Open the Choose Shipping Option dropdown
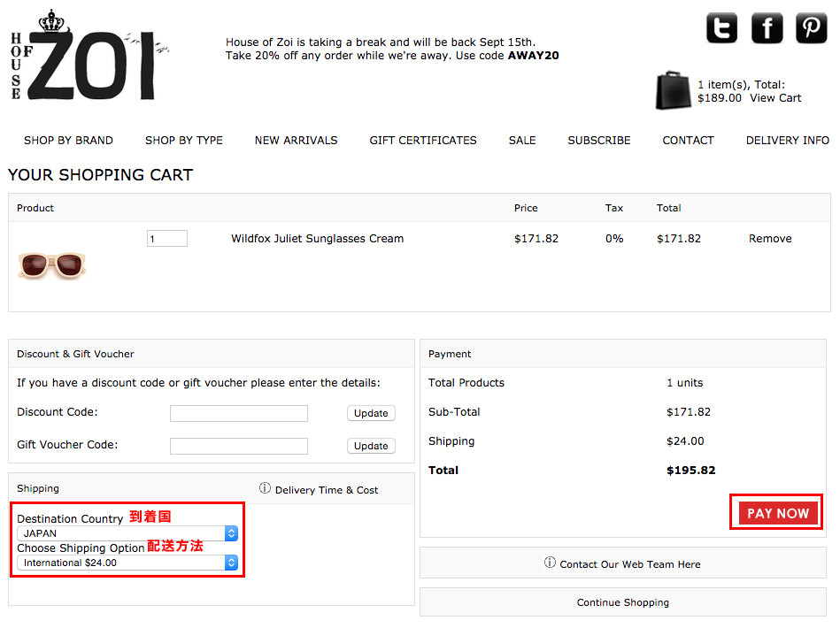840x628 pixels. click(x=127, y=563)
